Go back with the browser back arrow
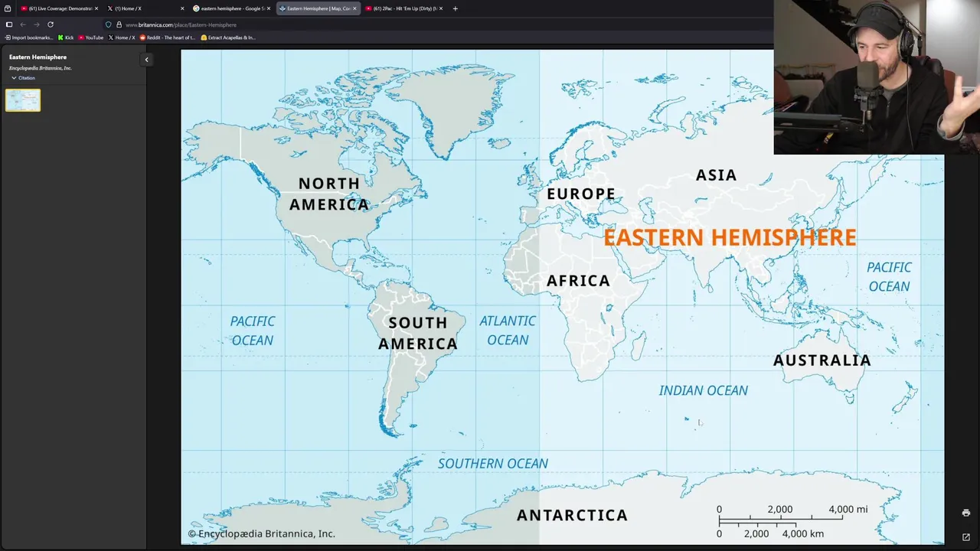Image resolution: width=980 pixels, height=551 pixels. [23, 24]
